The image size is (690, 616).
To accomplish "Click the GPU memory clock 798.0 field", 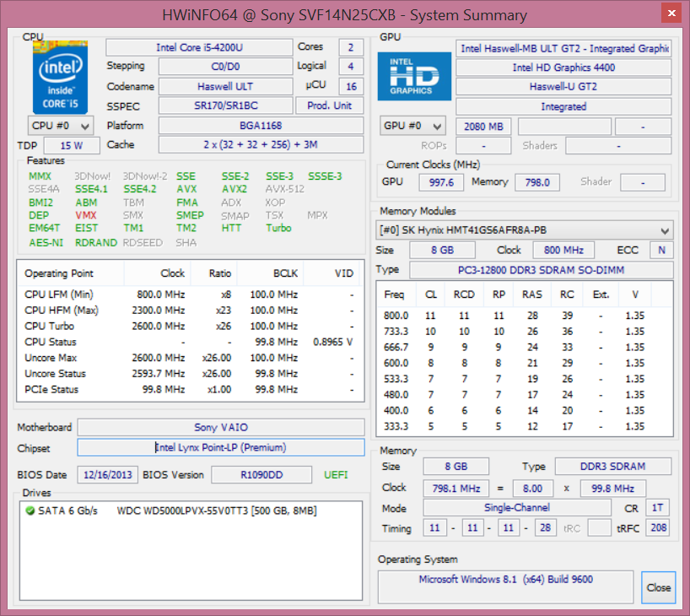I will 537,182.
